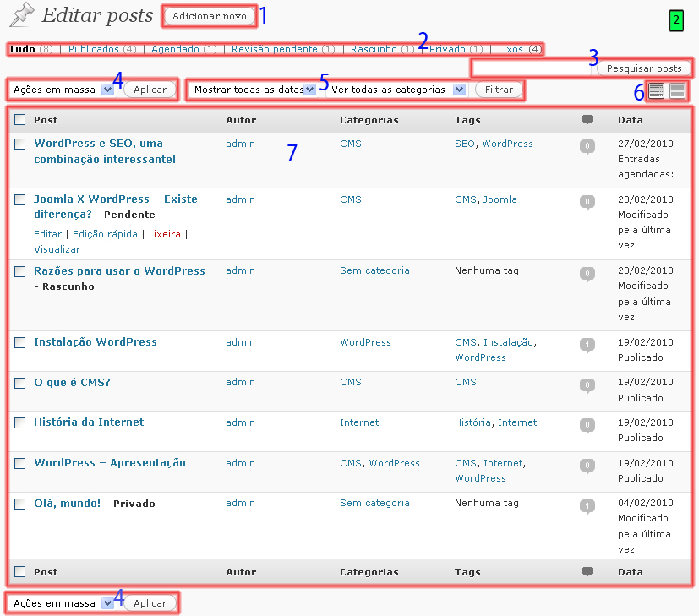Check the WordPress – Apresentação checkbox
The width and height of the screenshot is (699, 616).
(20, 463)
